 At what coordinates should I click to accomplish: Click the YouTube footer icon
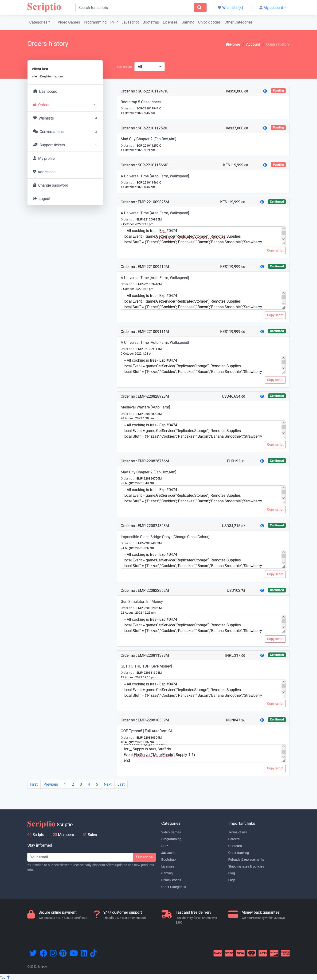pyautogui.click(x=73, y=953)
